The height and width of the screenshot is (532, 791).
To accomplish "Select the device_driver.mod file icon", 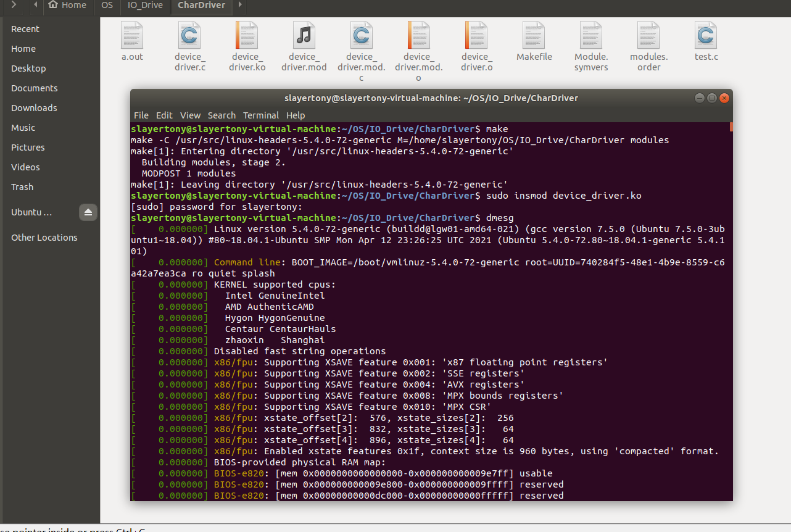I will tap(304, 35).
